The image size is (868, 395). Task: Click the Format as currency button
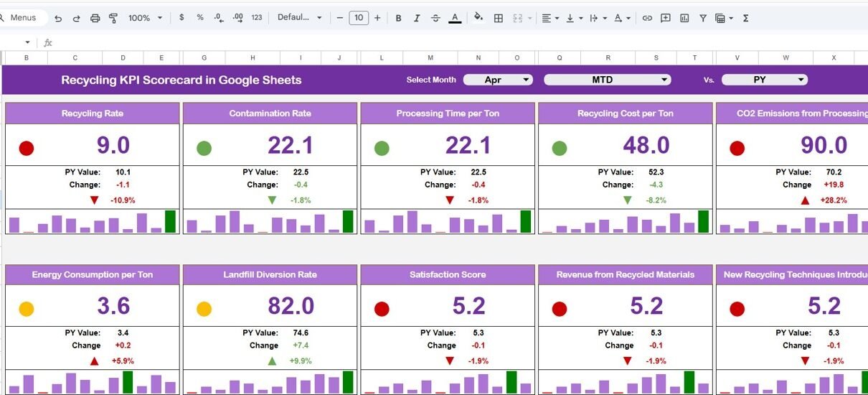pos(181,18)
